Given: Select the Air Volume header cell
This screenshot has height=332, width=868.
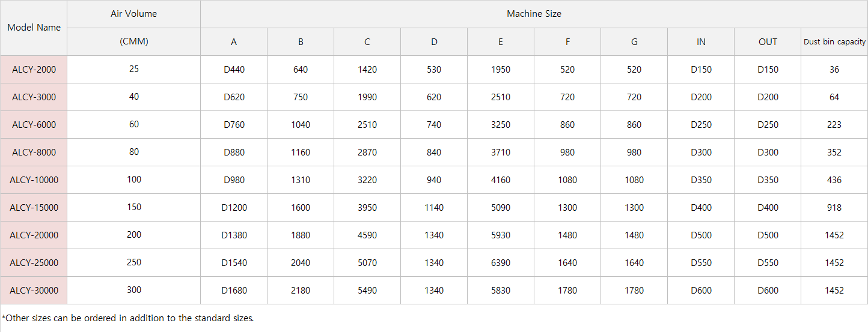Looking at the screenshot, I should coord(133,14).
